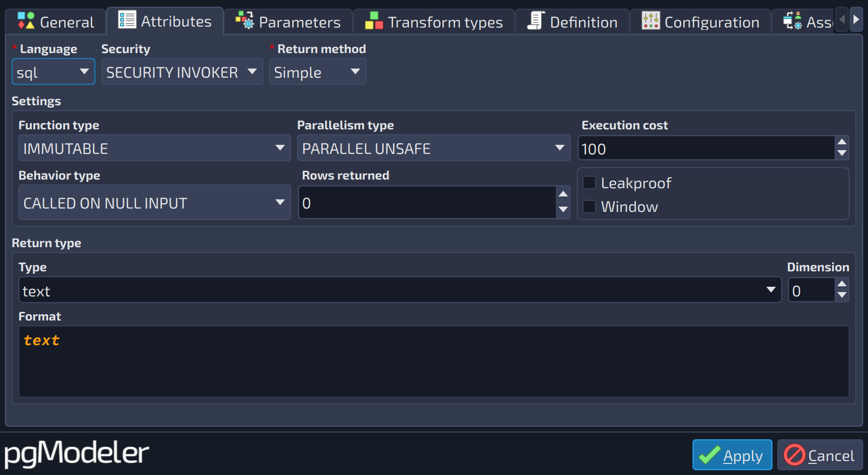The image size is (868, 475).
Task: Click into the Execution cost field
Action: (706, 148)
